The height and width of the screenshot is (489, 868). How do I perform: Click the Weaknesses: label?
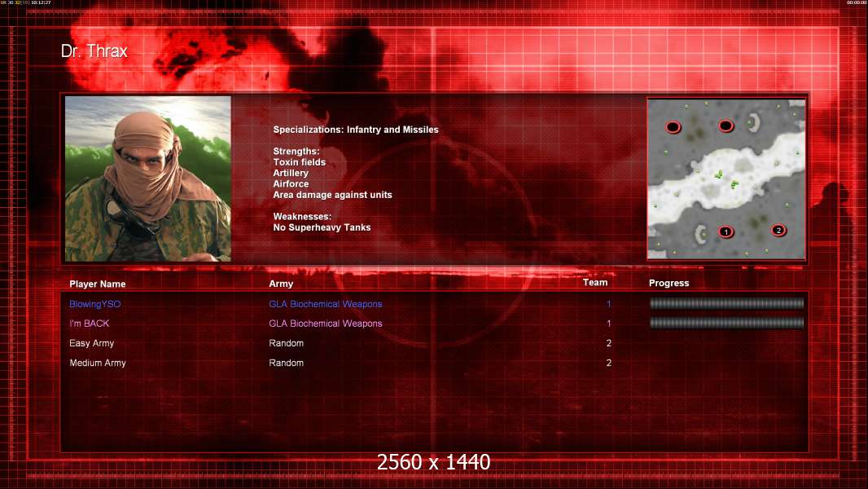coord(302,217)
